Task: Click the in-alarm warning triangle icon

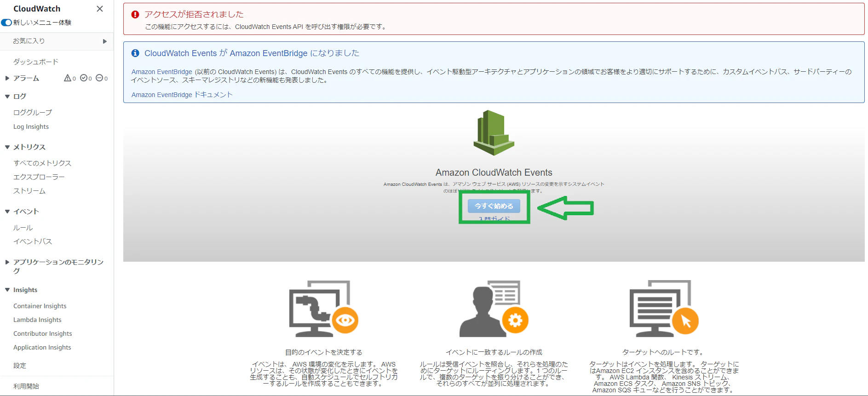Action: point(68,78)
